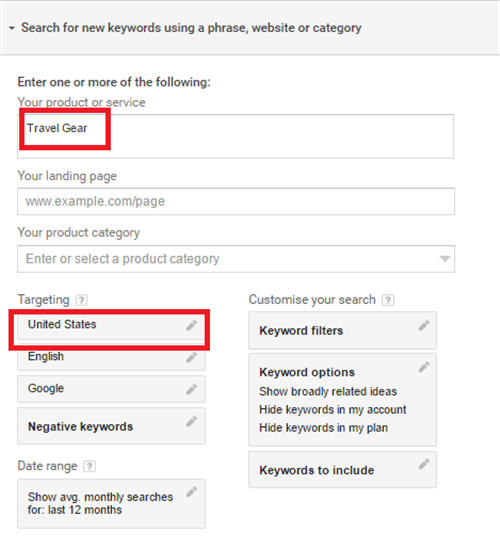Viewport: 500px width, 549px height.
Task: Open help icon beside Customise your search
Action: pyautogui.click(x=388, y=300)
